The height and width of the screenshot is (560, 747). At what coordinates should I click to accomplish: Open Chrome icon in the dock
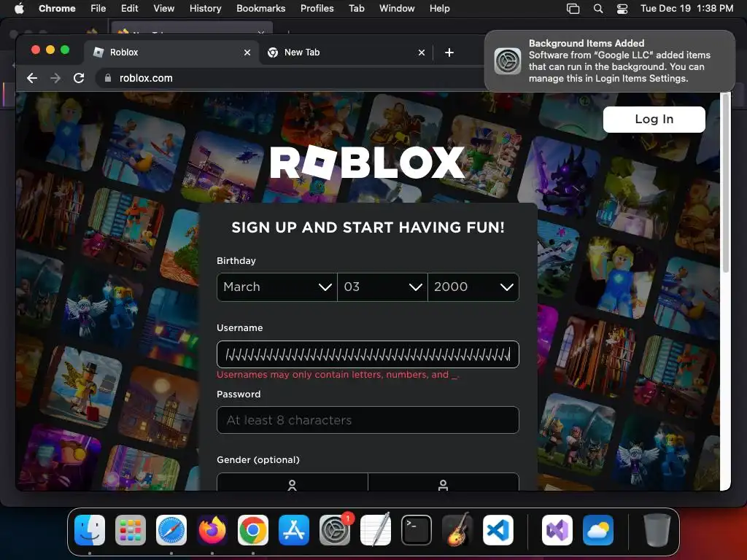[x=253, y=530]
